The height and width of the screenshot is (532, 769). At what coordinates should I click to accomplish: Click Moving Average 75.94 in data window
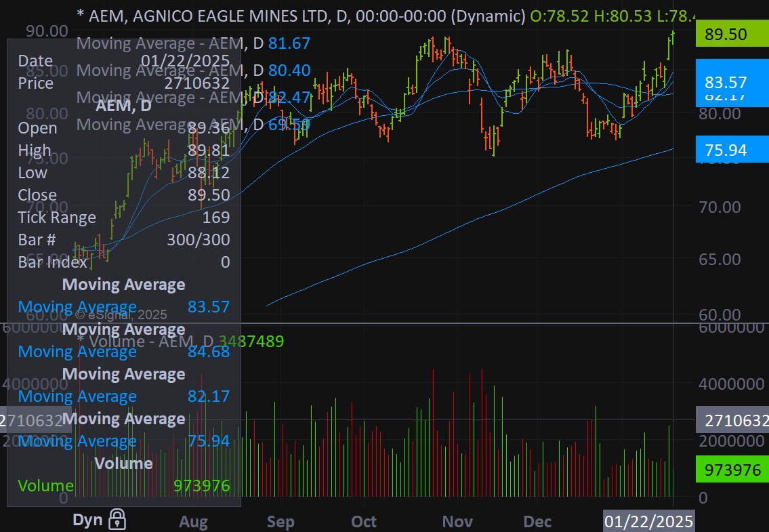tap(123, 441)
